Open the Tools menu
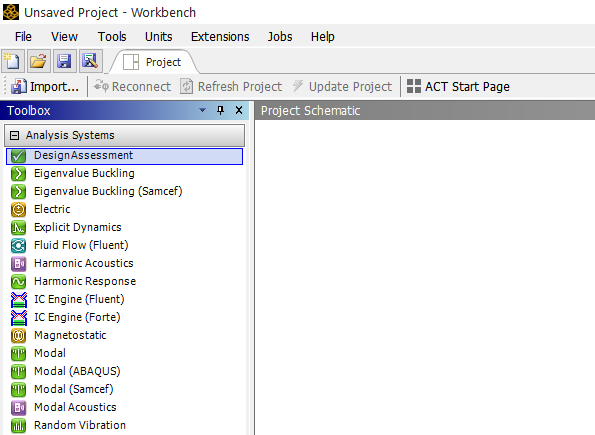The width and height of the screenshot is (595, 435). (x=112, y=36)
